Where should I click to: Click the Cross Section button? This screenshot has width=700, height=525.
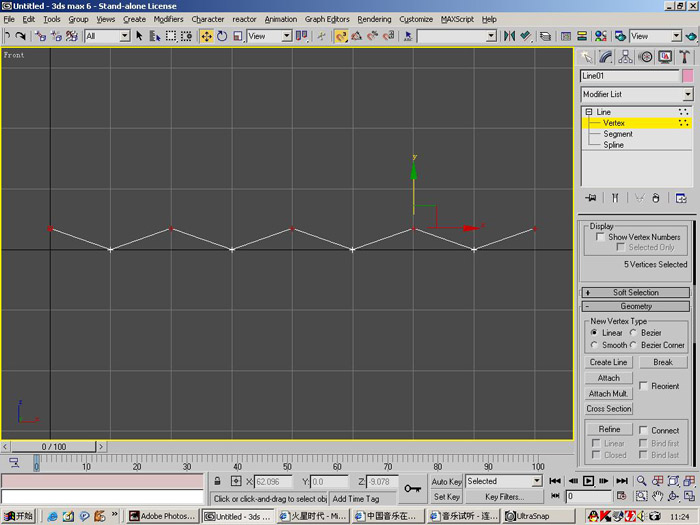pyautogui.click(x=608, y=408)
